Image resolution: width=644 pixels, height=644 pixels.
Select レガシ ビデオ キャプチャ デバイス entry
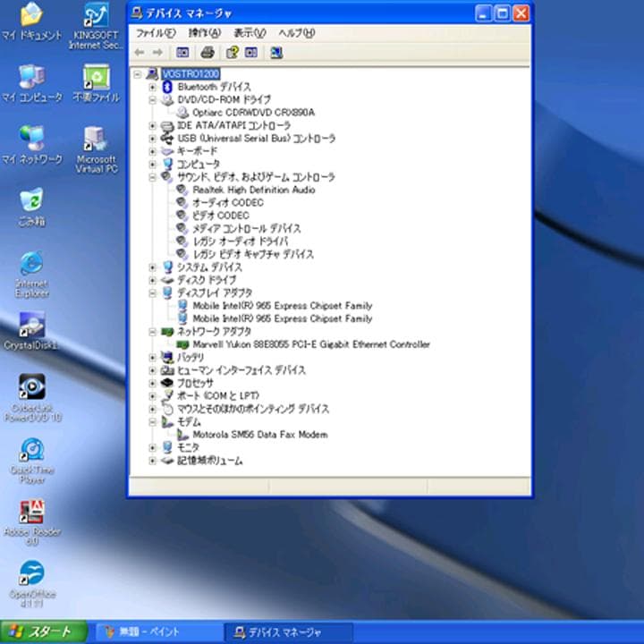point(253,254)
